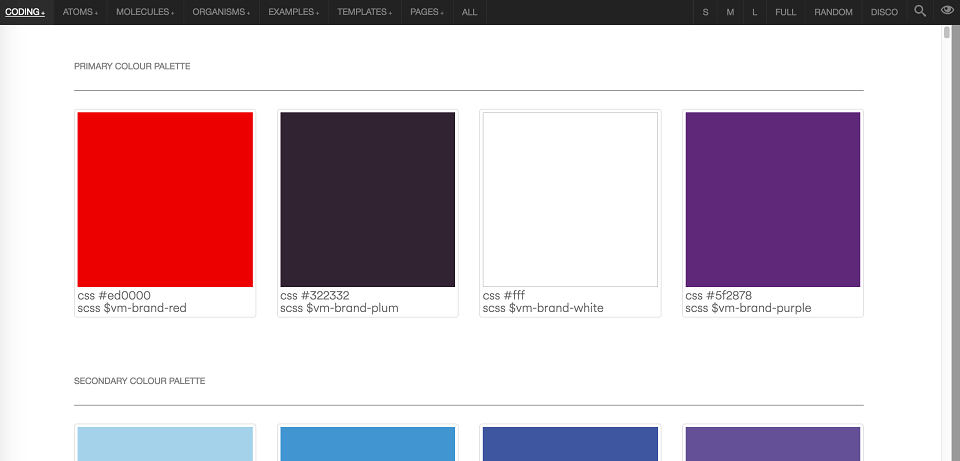Click the purple #5f2878 colour swatch
960x461 pixels.
(x=773, y=200)
